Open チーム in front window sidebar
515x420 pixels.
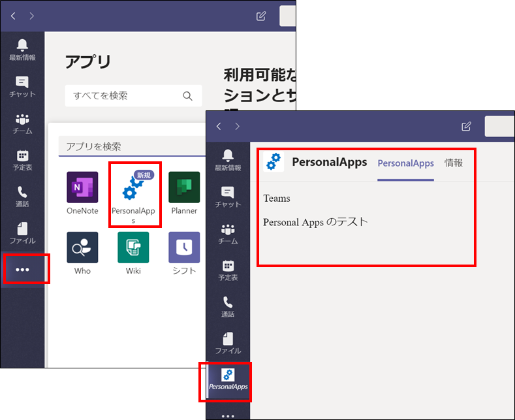pyautogui.click(x=228, y=234)
